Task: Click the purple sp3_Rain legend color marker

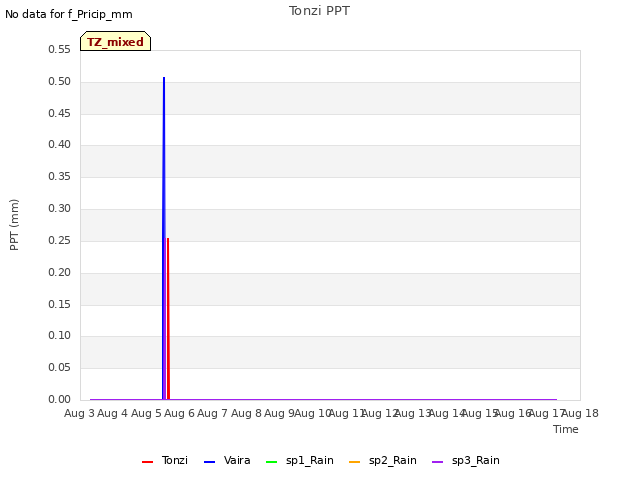Action: 438,462
